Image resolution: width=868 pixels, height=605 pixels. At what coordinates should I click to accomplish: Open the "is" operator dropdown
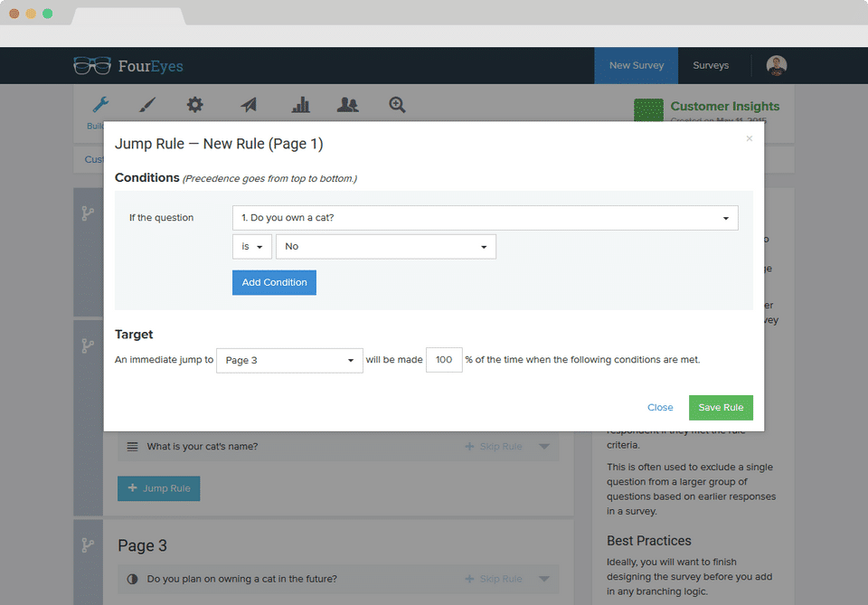pos(251,247)
